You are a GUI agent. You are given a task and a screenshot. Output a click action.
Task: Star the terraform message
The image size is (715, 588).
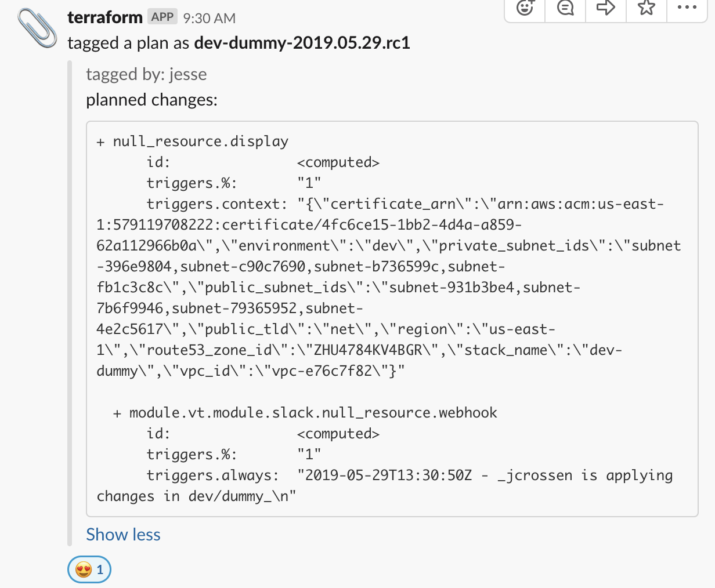tap(647, 8)
